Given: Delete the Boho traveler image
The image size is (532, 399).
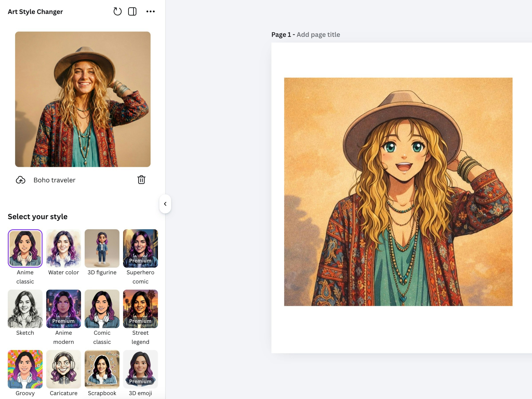Looking at the screenshot, I should [x=141, y=180].
